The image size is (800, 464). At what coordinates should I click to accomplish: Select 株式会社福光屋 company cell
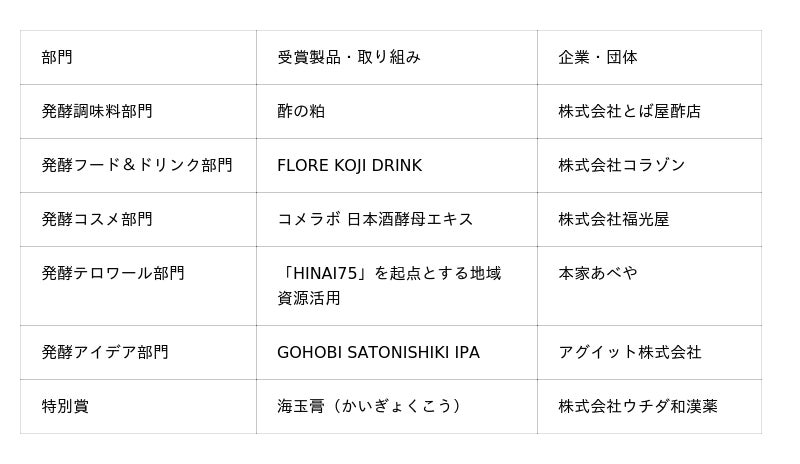[x=649, y=220]
